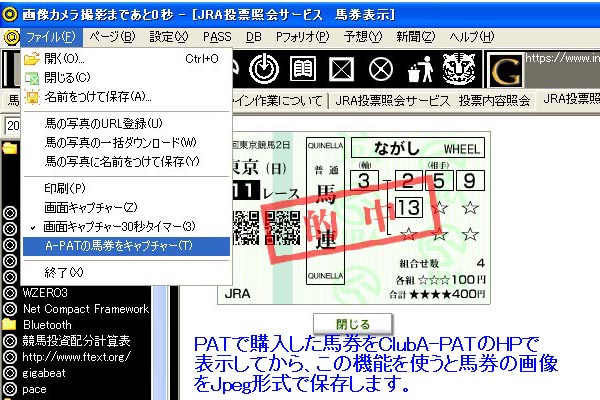Select 開く(O)... from the File menu
The height and width of the screenshot is (400, 600).
[127, 59]
